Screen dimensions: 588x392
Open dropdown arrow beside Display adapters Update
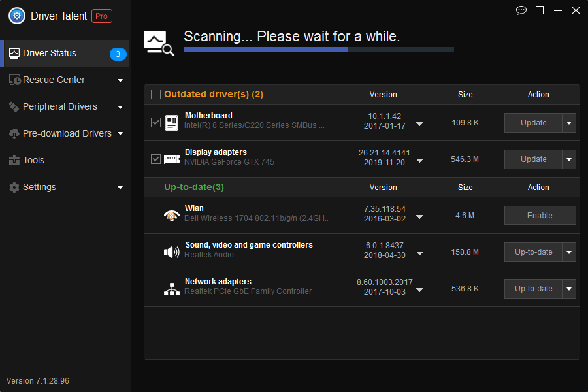click(x=569, y=159)
